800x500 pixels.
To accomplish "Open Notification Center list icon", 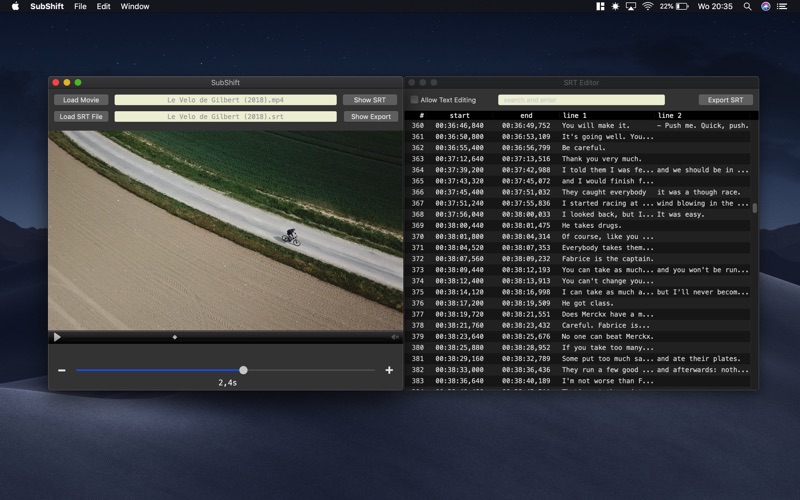I will pos(782,6).
